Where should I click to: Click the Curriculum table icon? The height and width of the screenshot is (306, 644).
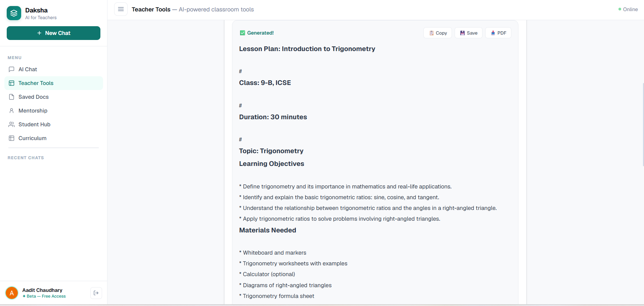click(11, 138)
